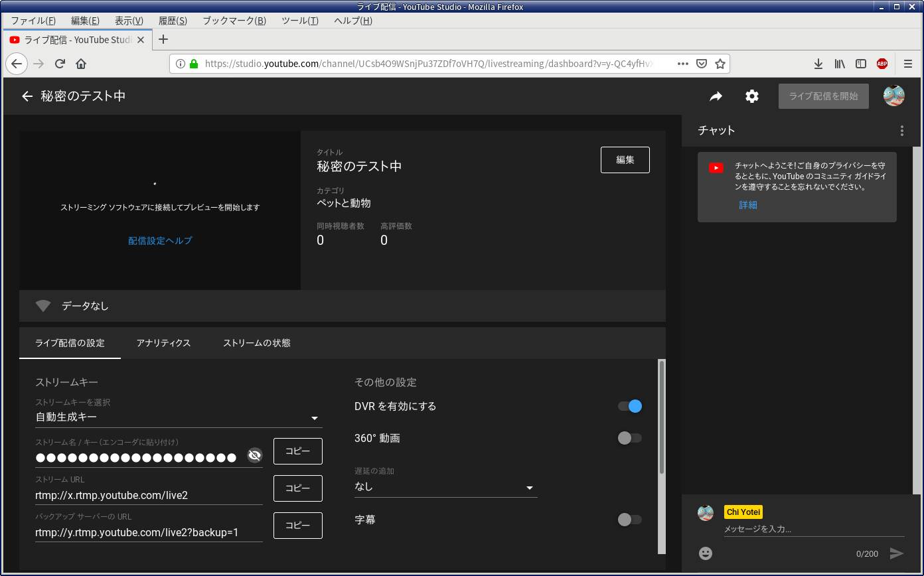Click the 編集 button for stream title
Screen dimensions: 924x576
[x=625, y=160]
